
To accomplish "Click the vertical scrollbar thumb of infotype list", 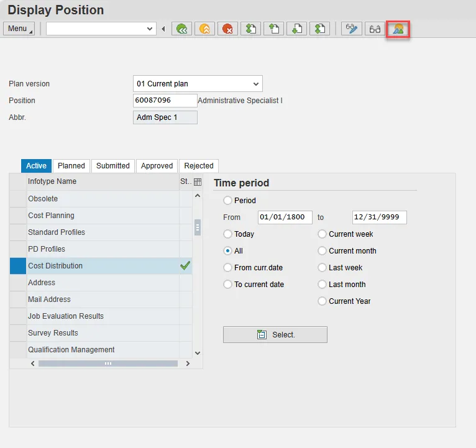I will 198,227.
